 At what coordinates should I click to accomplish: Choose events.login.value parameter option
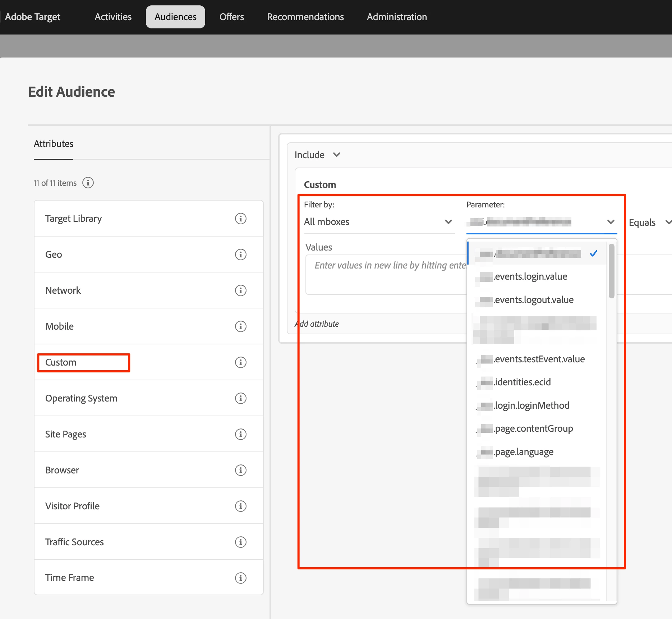pos(536,276)
